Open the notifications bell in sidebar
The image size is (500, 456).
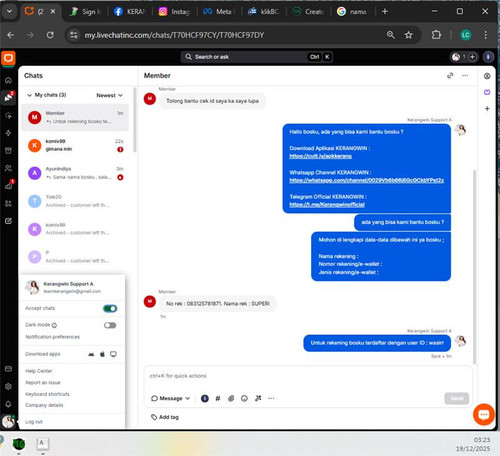coord(9,404)
